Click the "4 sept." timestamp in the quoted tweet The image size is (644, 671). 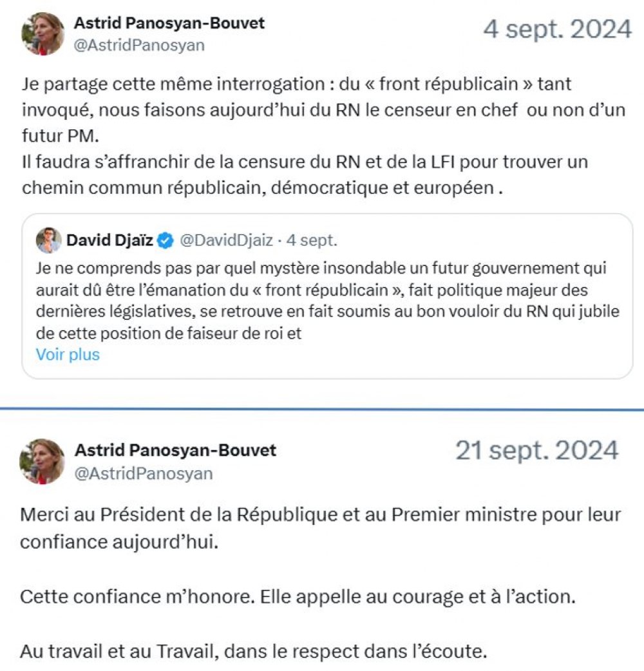312,241
